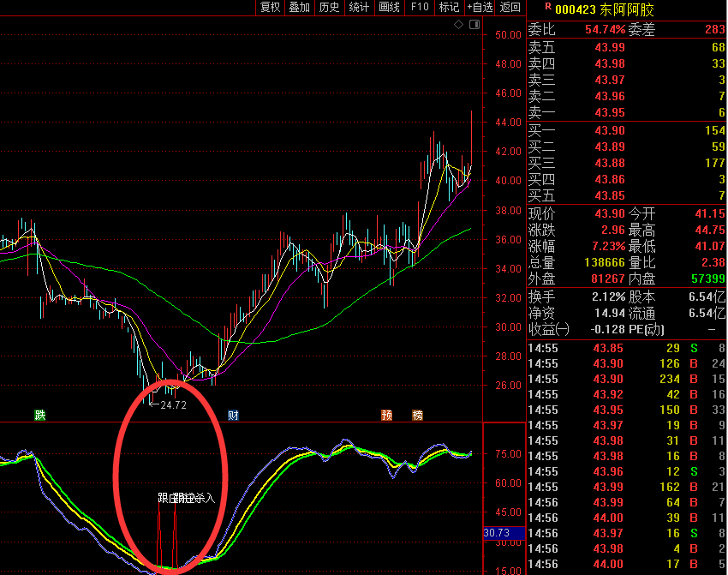This screenshot has width=728, height=575.
Task: Click the 外盘 value 81267
Action: (x=608, y=279)
